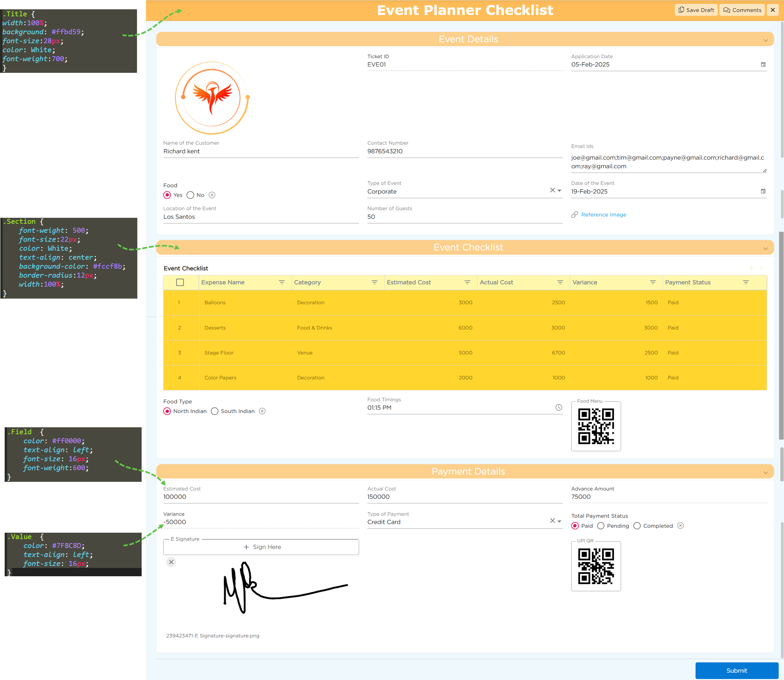Image resolution: width=784 pixels, height=680 pixels.
Task: Click the Save Draft button
Action: pos(696,10)
